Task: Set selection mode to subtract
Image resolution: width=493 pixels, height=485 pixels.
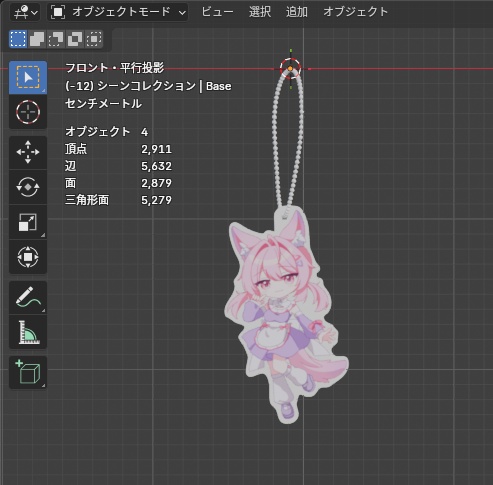Action: pos(56,39)
